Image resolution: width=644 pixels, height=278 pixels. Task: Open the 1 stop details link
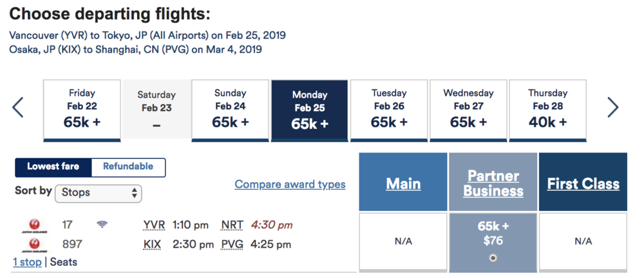27,262
